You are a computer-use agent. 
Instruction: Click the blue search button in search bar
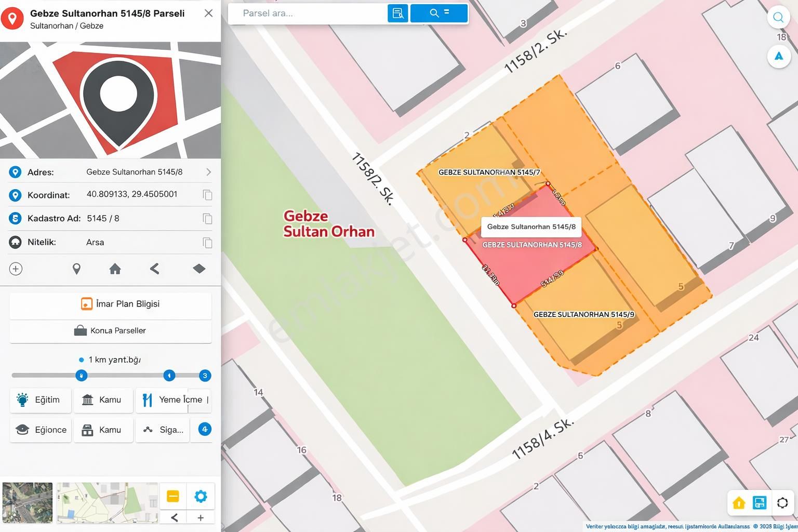coord(439,13)
